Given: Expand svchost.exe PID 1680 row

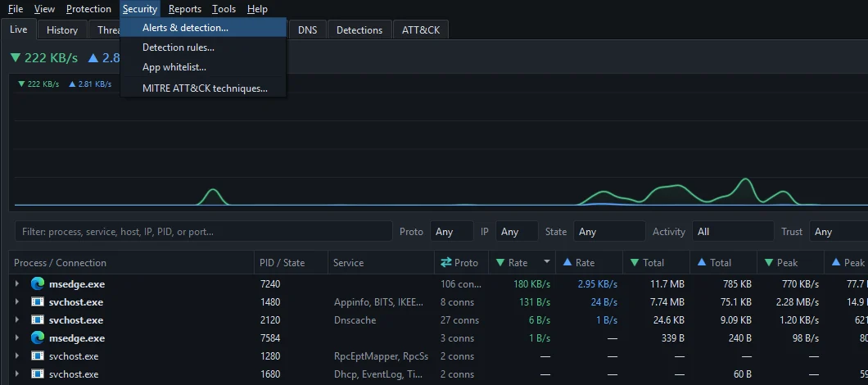Looking at the screenshot, I should pyautogui.click(x=17, y=374).
